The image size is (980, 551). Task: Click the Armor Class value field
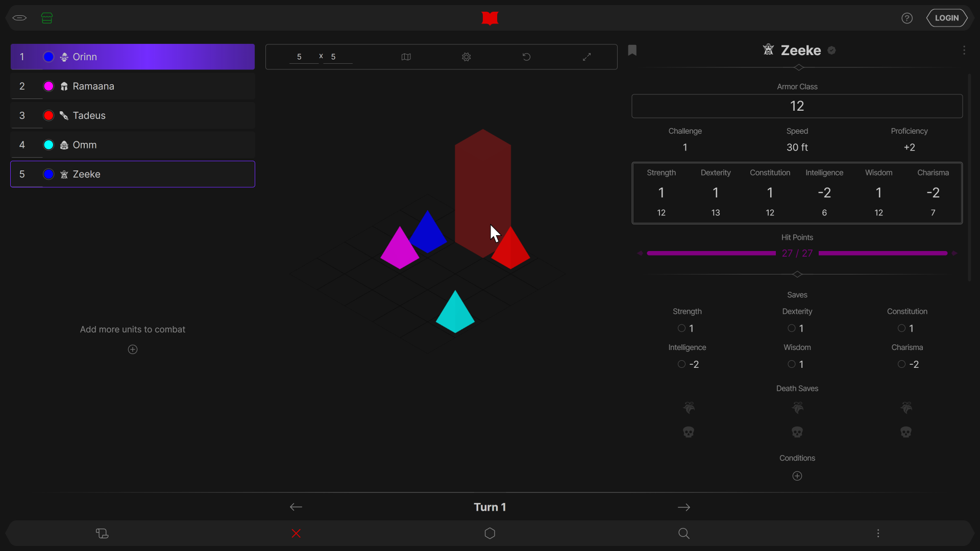797,106
